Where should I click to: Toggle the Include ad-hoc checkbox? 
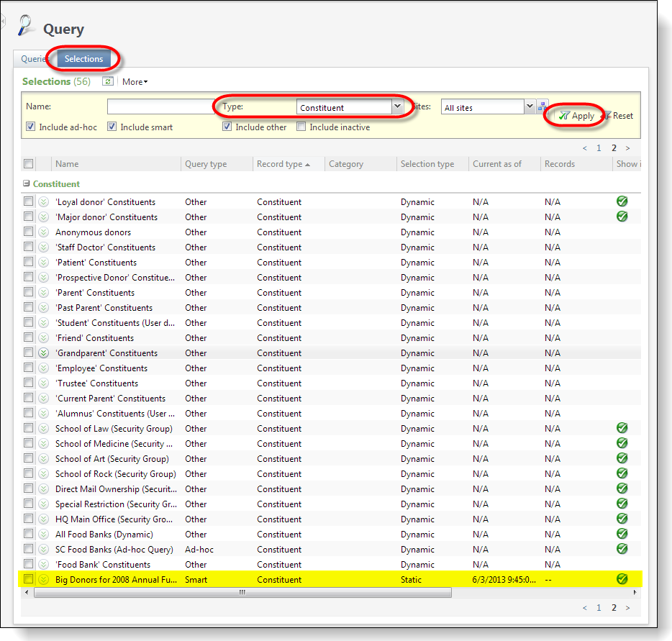coord(31,127)
